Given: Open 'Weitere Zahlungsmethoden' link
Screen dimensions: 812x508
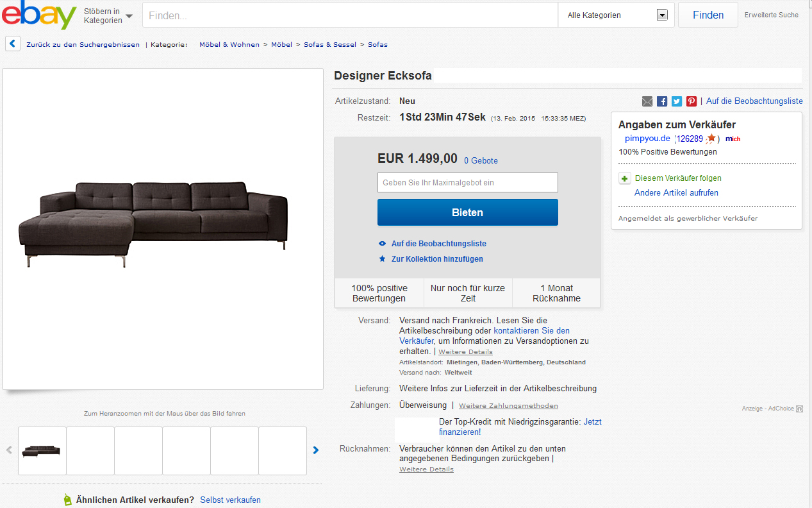Looking at the screenshot, I should 507,405.
